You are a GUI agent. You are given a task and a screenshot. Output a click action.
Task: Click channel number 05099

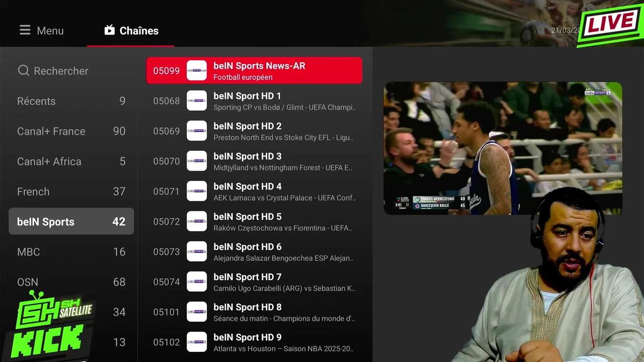pos(167,71)
